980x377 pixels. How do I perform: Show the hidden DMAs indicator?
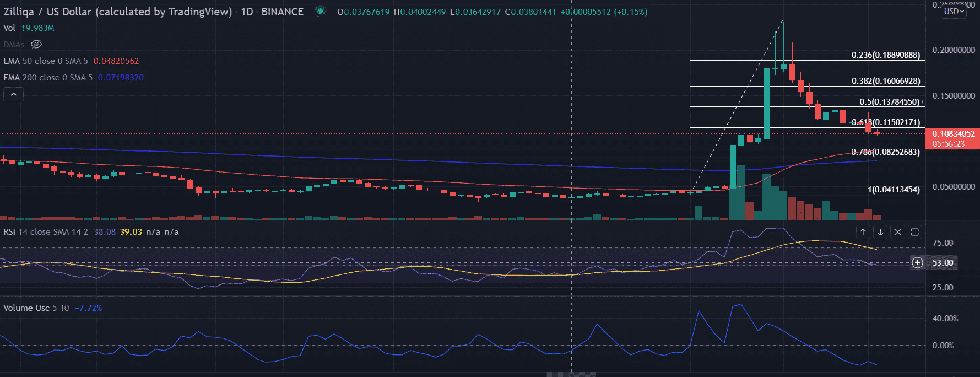coord(36,44)
